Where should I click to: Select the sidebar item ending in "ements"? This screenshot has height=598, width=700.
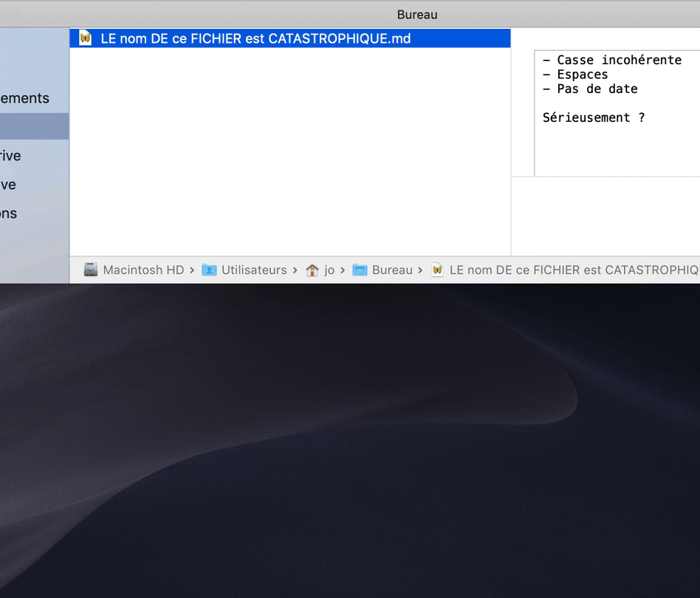tap(24, 98)
